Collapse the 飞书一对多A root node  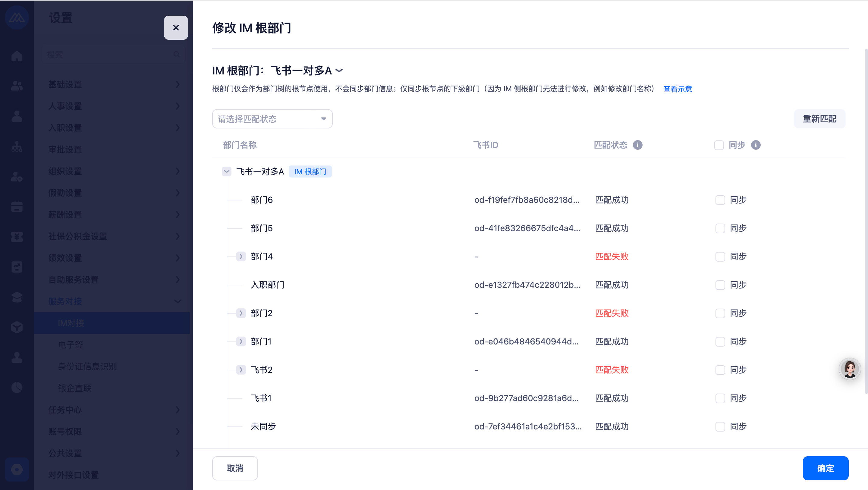pyautogui.click(x=226, y=171)
